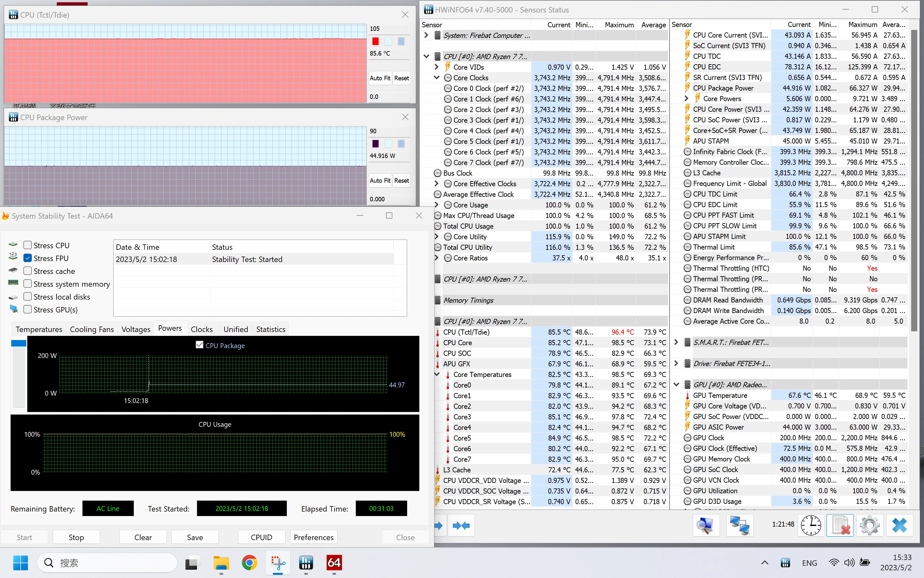Open File Explorer from the taskbar
924x578 pixels.
221,563
